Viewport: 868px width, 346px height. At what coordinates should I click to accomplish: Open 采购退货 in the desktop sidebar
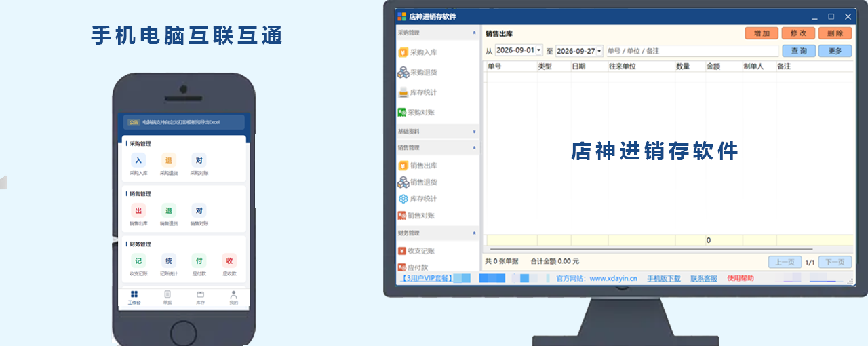coord(417,73)
